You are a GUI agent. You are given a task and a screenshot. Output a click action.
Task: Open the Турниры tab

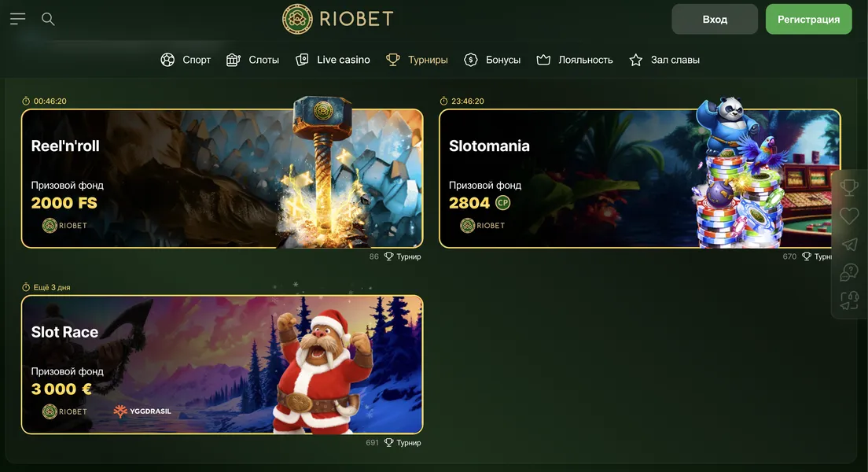point(417,60)
